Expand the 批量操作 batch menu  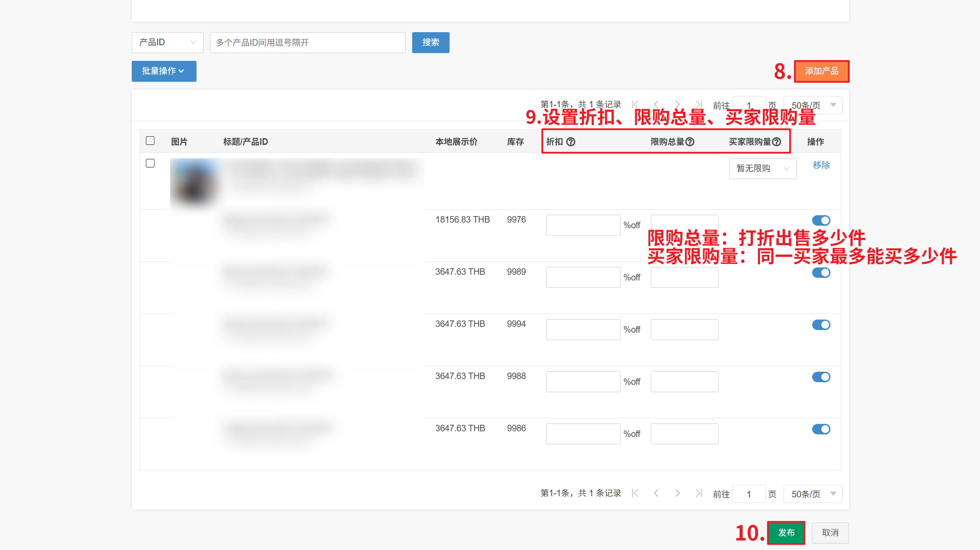(163, 71)
